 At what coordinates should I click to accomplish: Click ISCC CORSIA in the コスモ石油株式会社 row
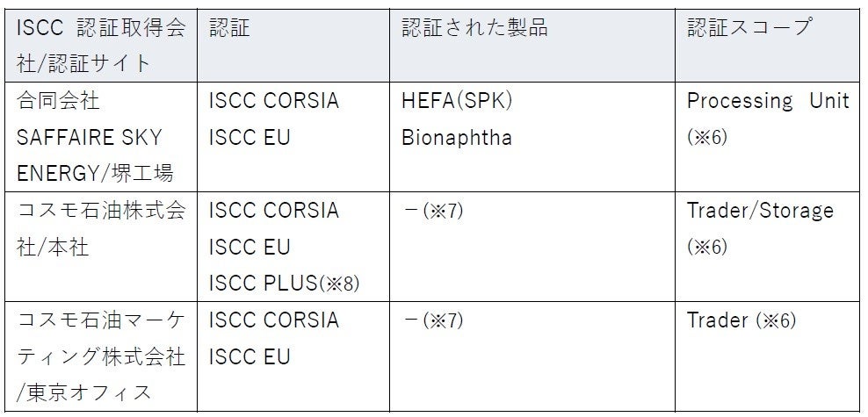273,211
